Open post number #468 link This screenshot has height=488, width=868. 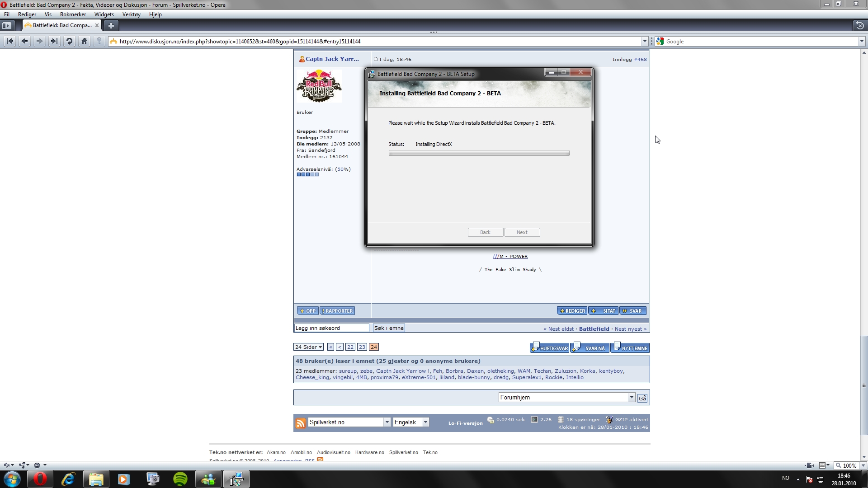(640, 59)
